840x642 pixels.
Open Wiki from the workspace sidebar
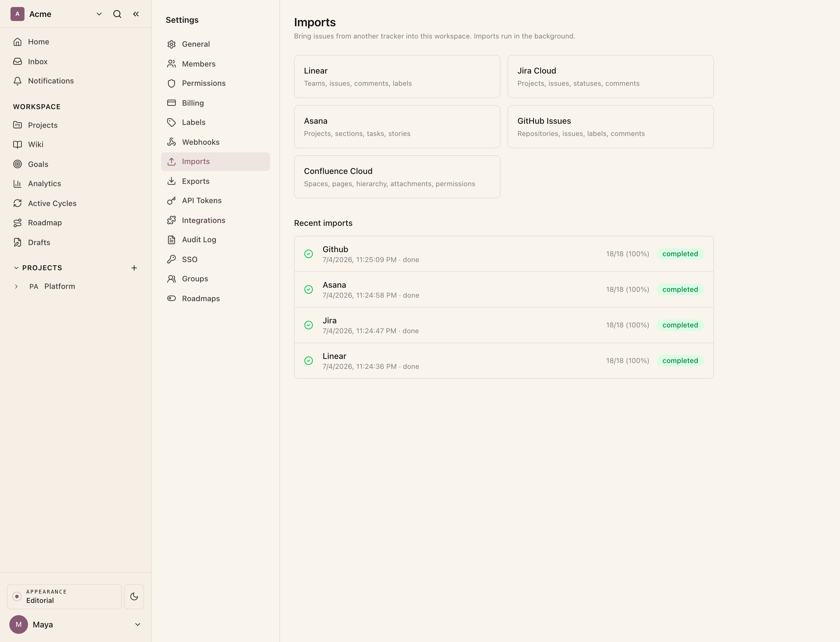tap(76, 144)
